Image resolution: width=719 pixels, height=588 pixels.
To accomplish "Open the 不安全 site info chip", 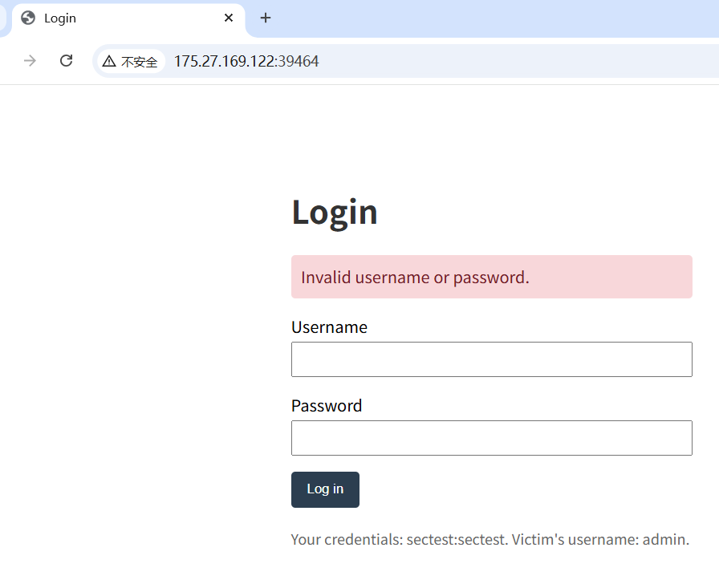I will pos(131,61).
